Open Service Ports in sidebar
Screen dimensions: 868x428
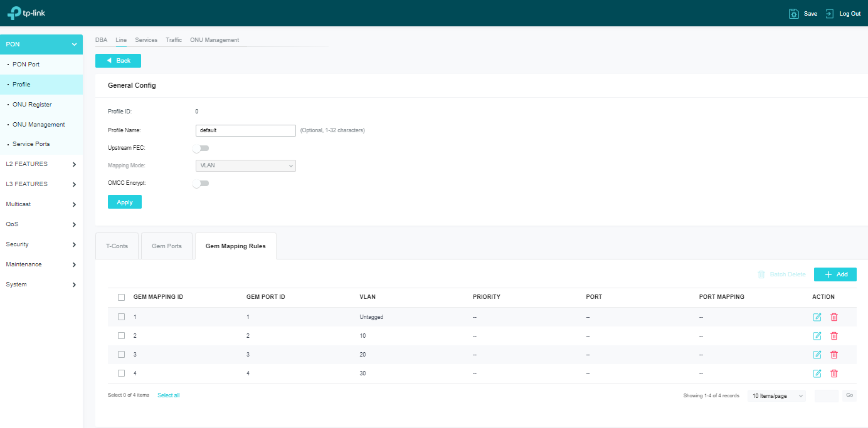click(41, 144)
